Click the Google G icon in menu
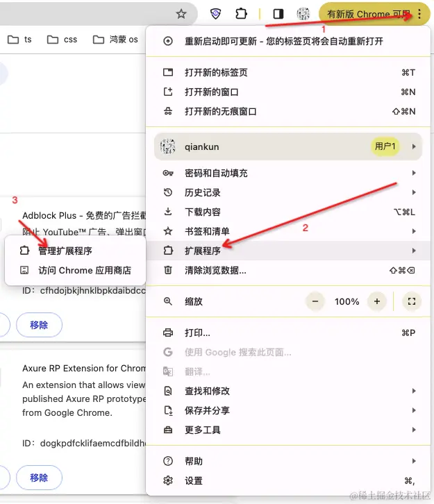434x504 pixels. pyautogui.click(x=168, y=352)
